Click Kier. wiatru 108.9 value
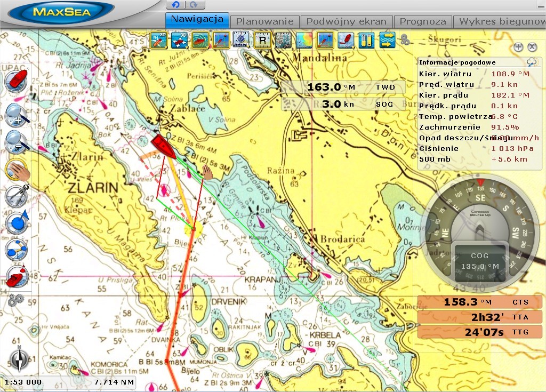546x392 pixels. point(510,74)
